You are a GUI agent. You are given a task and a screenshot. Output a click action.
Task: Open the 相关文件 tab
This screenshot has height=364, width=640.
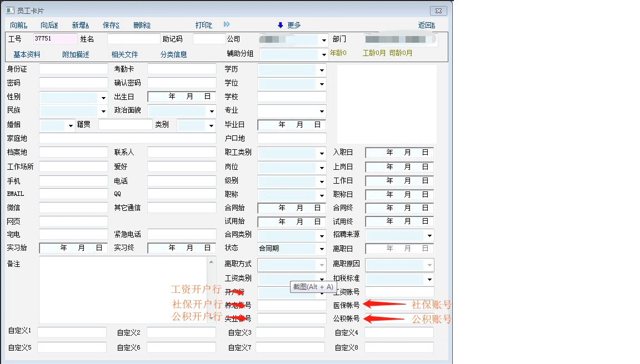point(124,54)
